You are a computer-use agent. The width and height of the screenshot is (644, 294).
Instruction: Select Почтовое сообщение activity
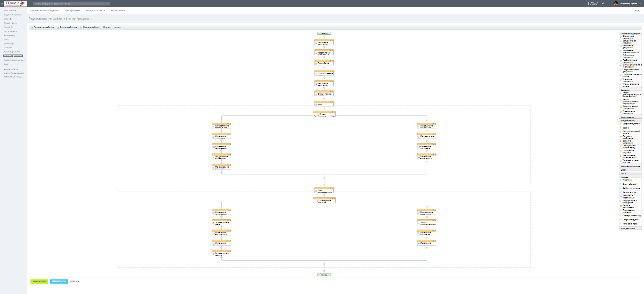point(630,137)
